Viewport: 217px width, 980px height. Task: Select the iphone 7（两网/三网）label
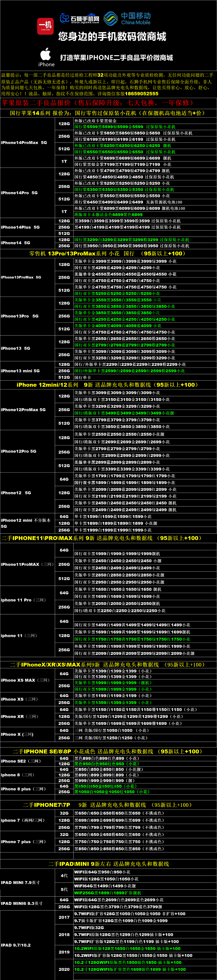point(23,820)
